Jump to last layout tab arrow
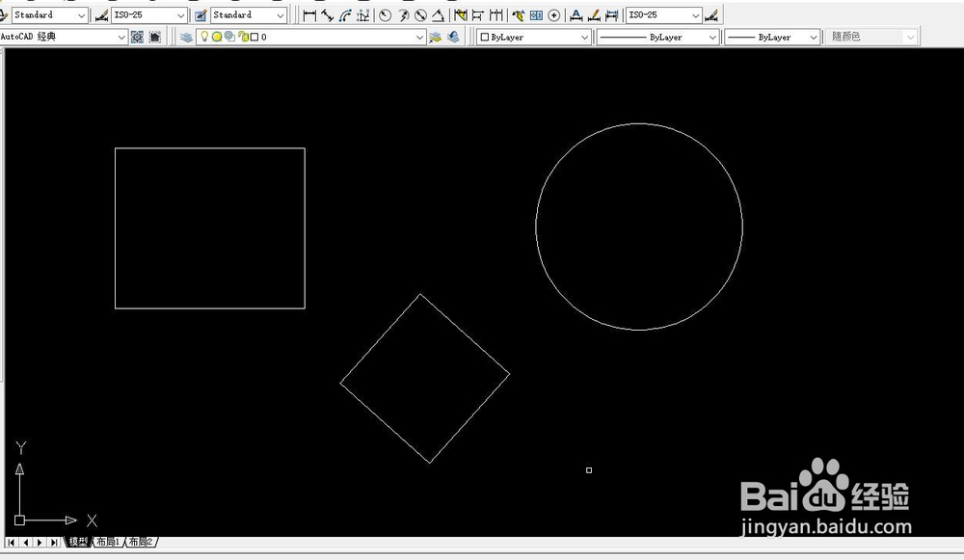The width and height of the screenshot is (964, 560). [54, 543]
